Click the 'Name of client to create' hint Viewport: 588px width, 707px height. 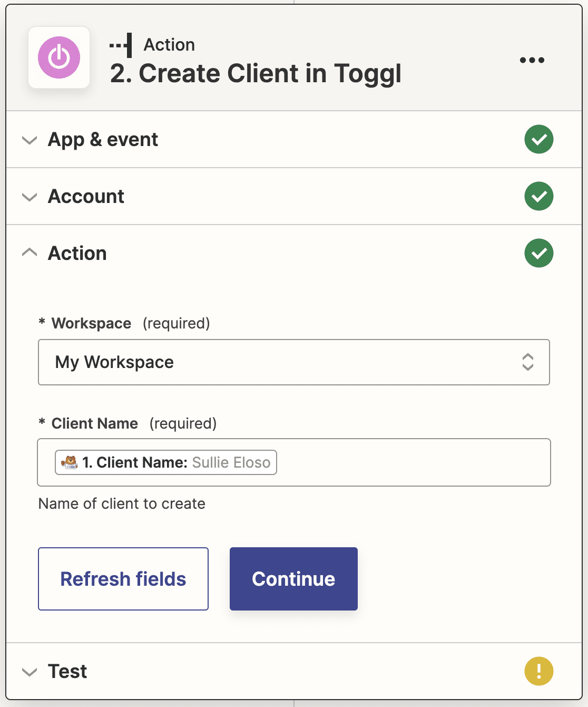pos(122,503)
